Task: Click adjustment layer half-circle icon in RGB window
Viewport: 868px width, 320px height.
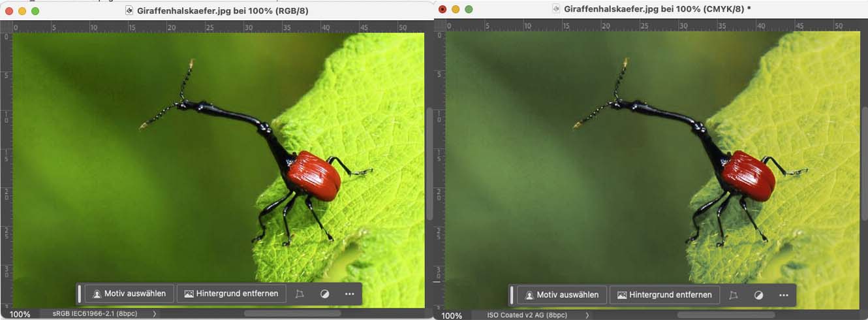Action: coord(325,294)
